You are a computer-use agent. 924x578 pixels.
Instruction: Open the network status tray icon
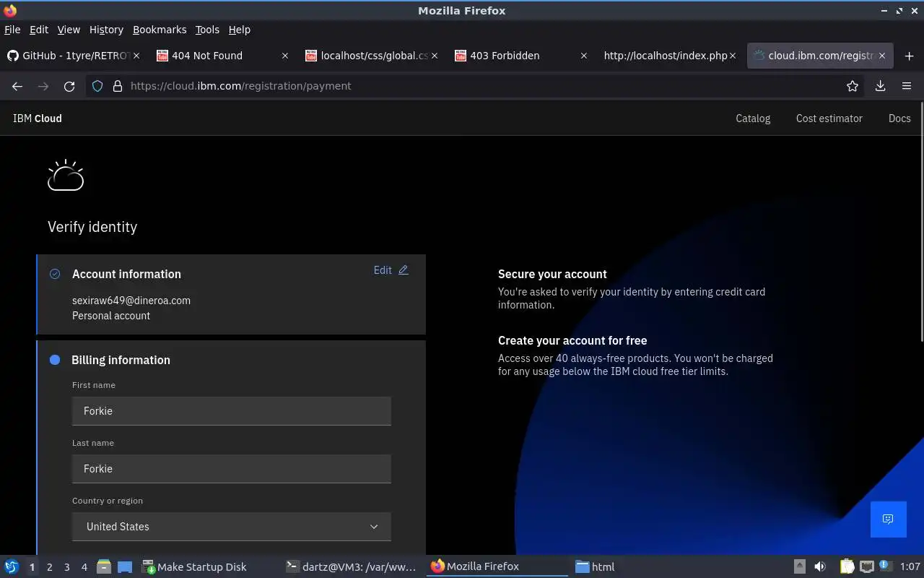(x=866, y=566)
